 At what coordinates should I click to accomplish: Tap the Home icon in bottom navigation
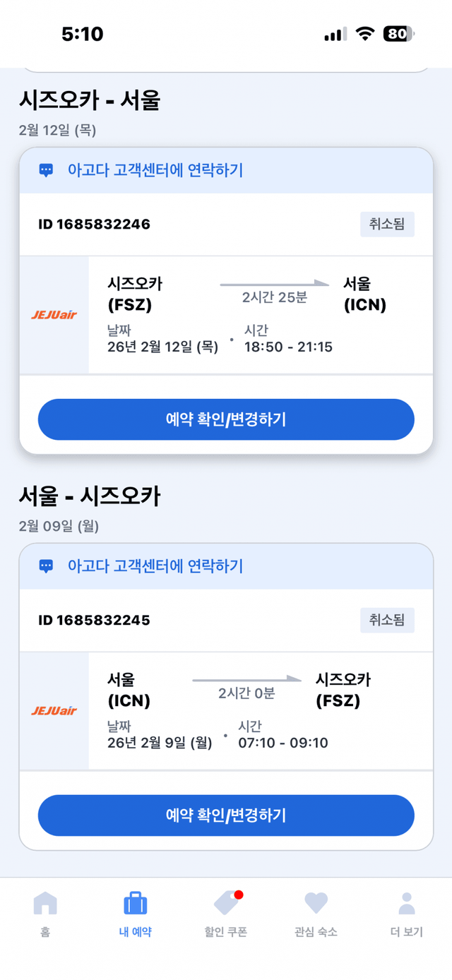point(45,903)
